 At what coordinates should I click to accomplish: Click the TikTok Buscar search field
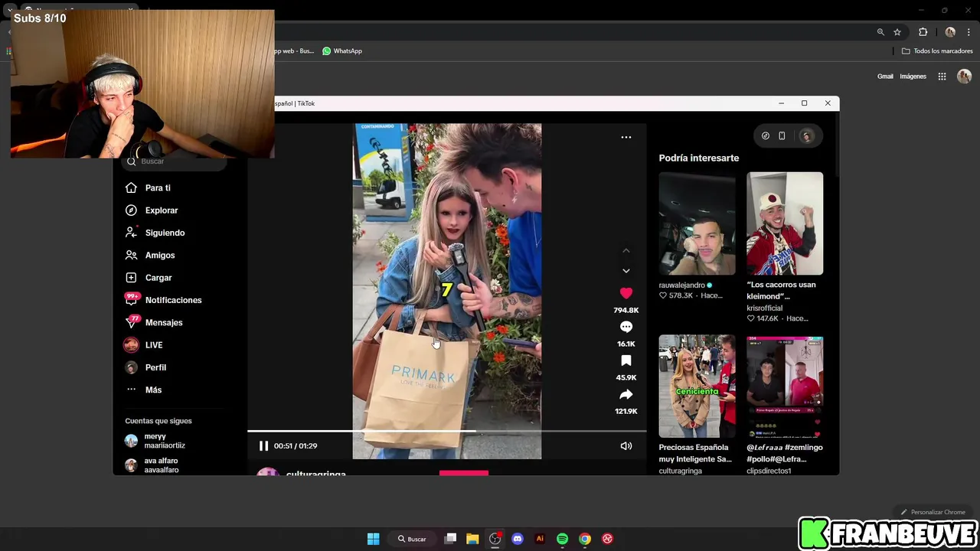click(176, 161)
